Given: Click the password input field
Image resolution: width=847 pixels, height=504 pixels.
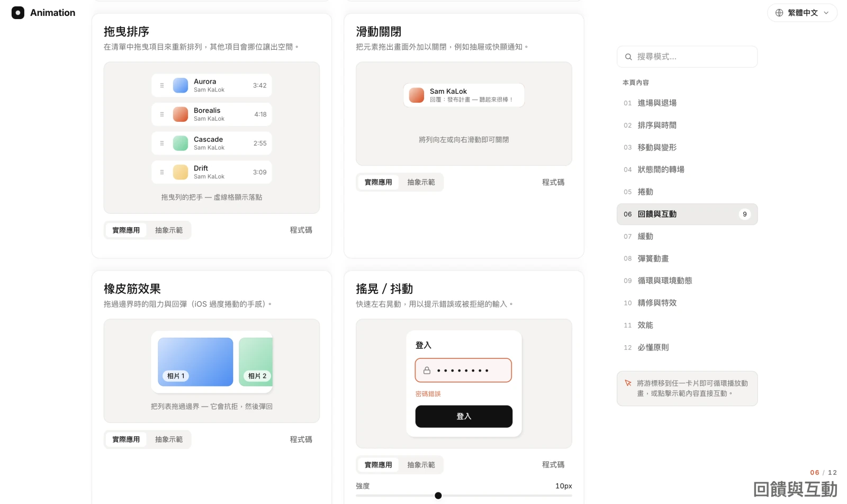Looking at the screenshot, I should (464, 371).
